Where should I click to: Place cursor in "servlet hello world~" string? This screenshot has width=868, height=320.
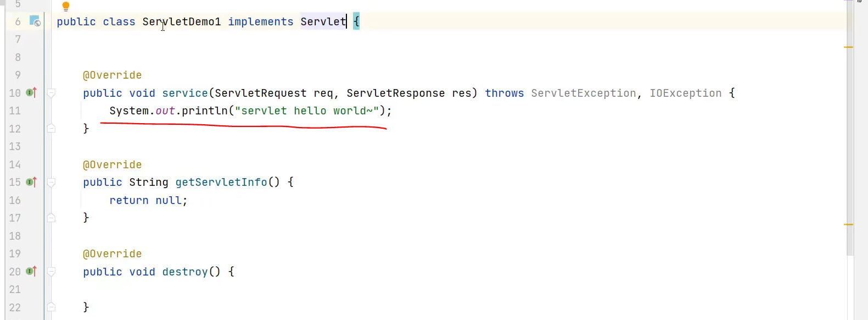pyautogui.click(x=307, y=111)
